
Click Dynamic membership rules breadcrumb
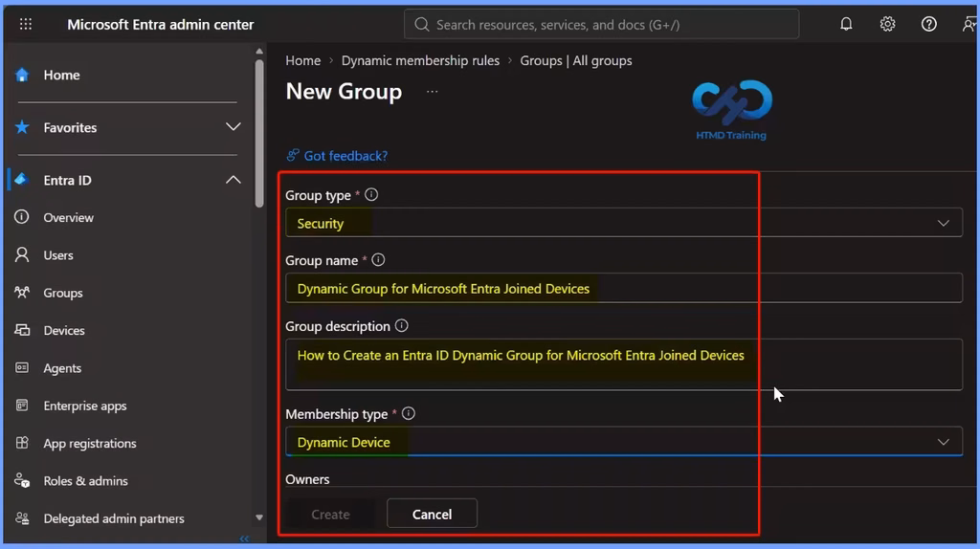[421, 60]
